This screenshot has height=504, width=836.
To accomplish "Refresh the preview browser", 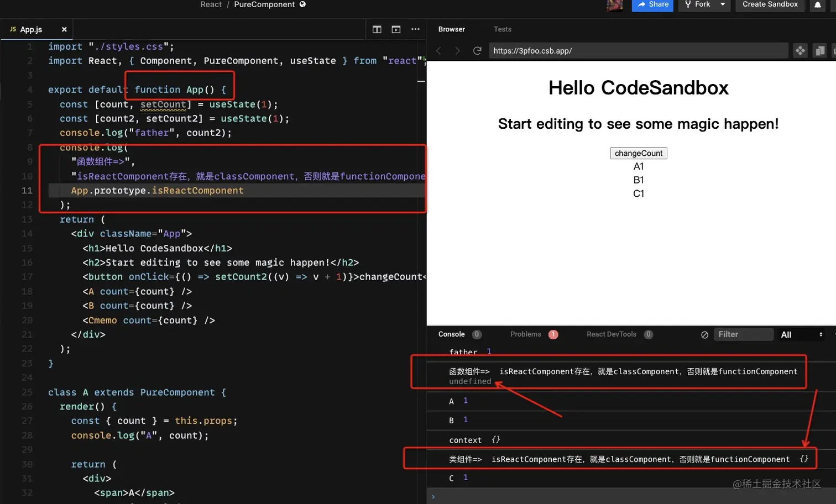I will point(477,51).
